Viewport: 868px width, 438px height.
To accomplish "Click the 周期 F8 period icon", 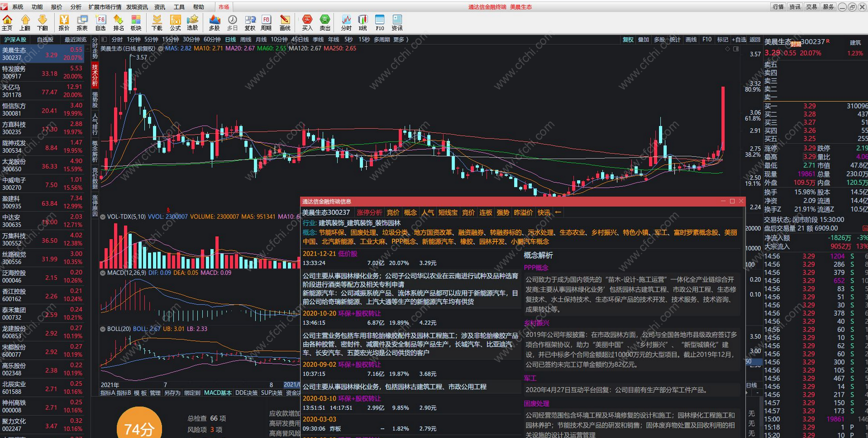I will coord(266,22).
